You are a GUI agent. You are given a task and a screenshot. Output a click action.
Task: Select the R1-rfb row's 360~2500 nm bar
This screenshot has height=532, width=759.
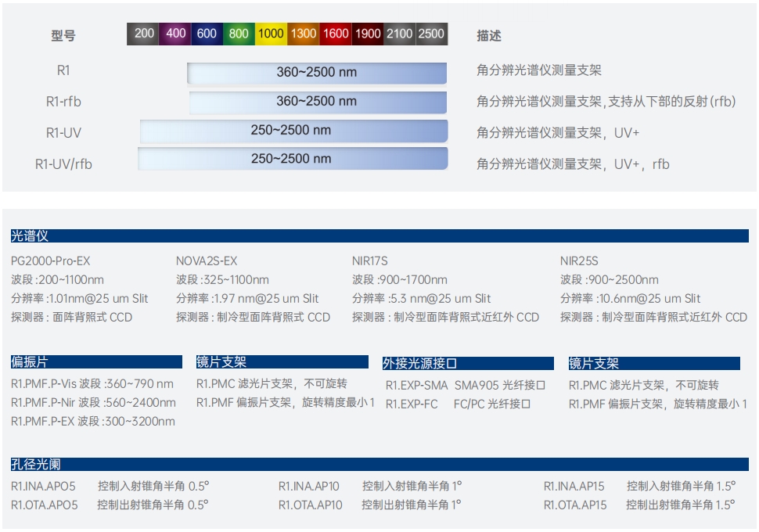(x=318, y=102)
